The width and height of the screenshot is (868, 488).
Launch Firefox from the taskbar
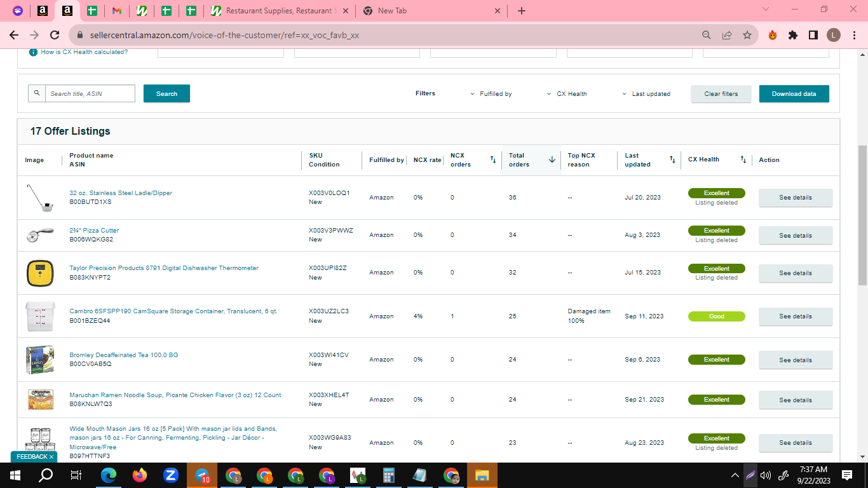click(x=140, y=475)
